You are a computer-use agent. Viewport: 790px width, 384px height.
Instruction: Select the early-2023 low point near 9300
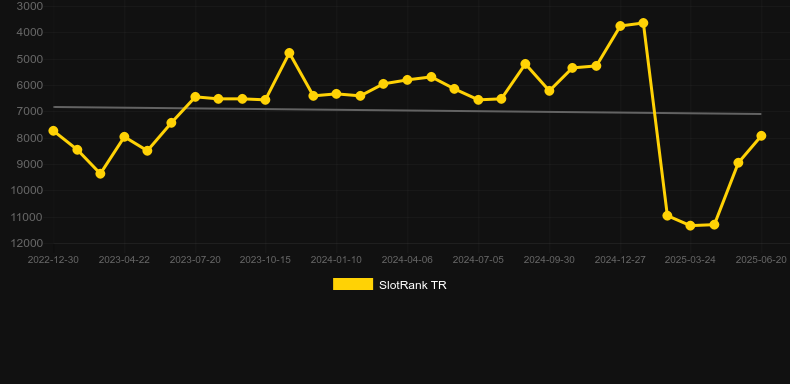[x=100, y=174]
